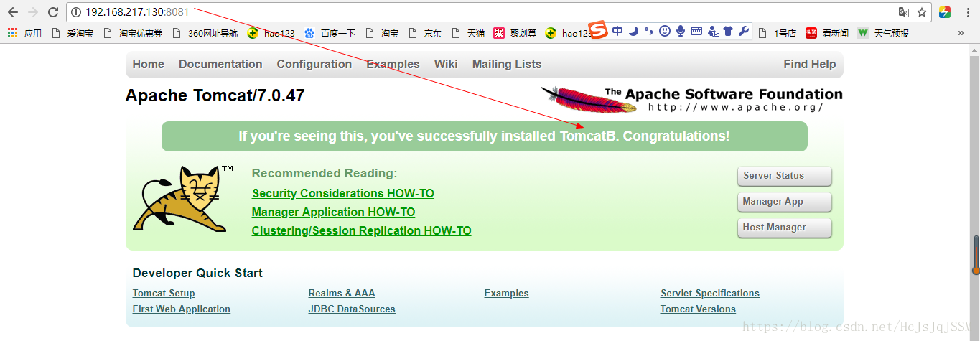Open the Examples quick start link

pos(506,293)
